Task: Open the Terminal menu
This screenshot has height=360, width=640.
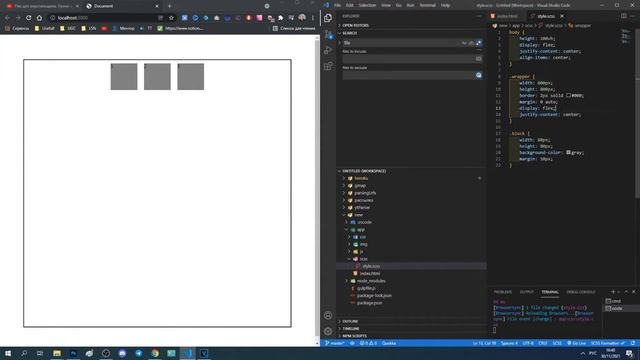Action: [427, 5]
